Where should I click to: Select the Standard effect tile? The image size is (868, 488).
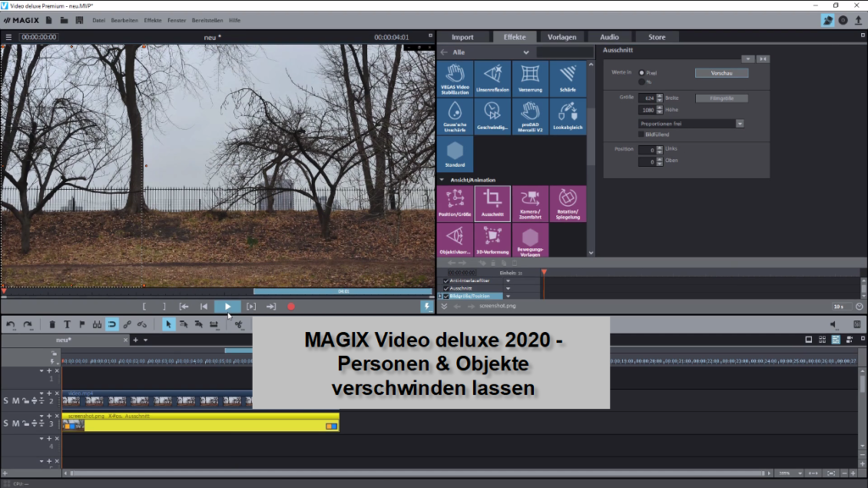point(455,154)
